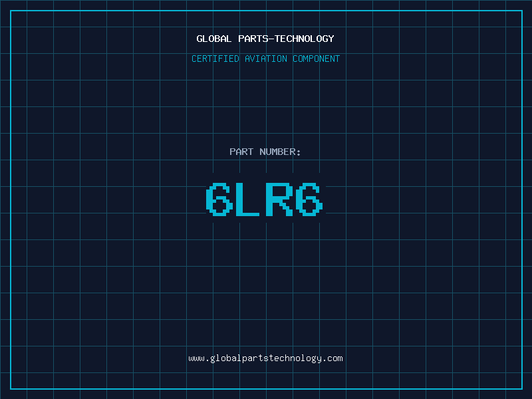Click the PART NUMBER: label

coord(265,152)
